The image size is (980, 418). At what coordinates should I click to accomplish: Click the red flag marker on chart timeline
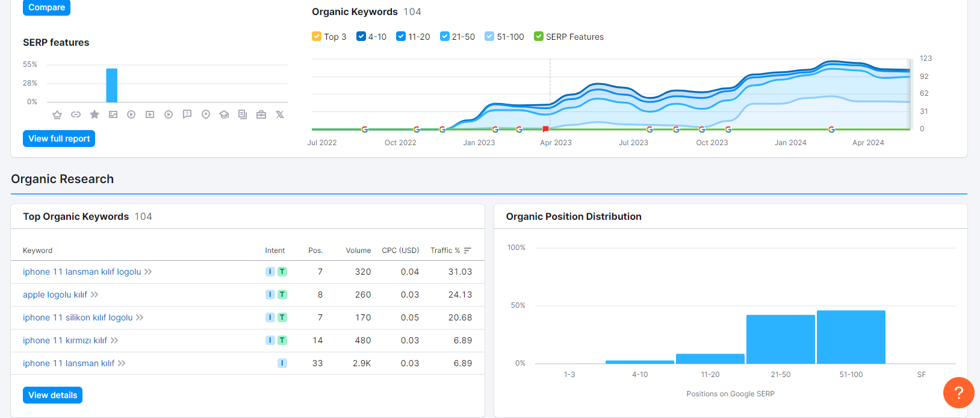pos(545,129)
